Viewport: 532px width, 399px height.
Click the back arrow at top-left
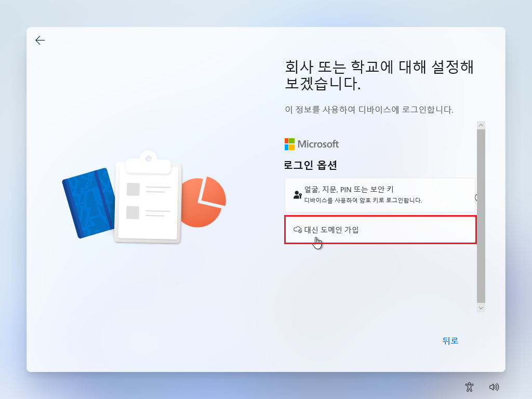pyautogui.click(x=40, y=41)
